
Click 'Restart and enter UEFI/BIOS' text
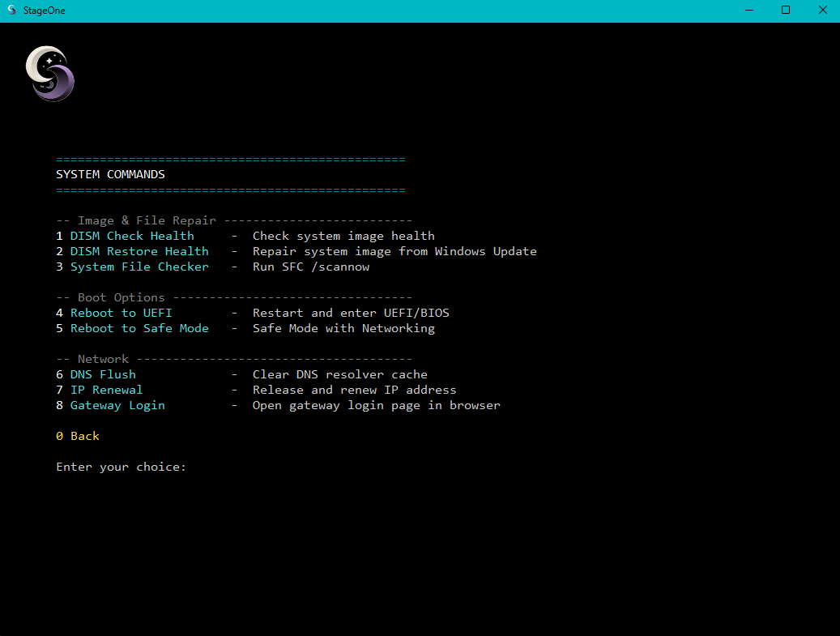pos(351,313)
